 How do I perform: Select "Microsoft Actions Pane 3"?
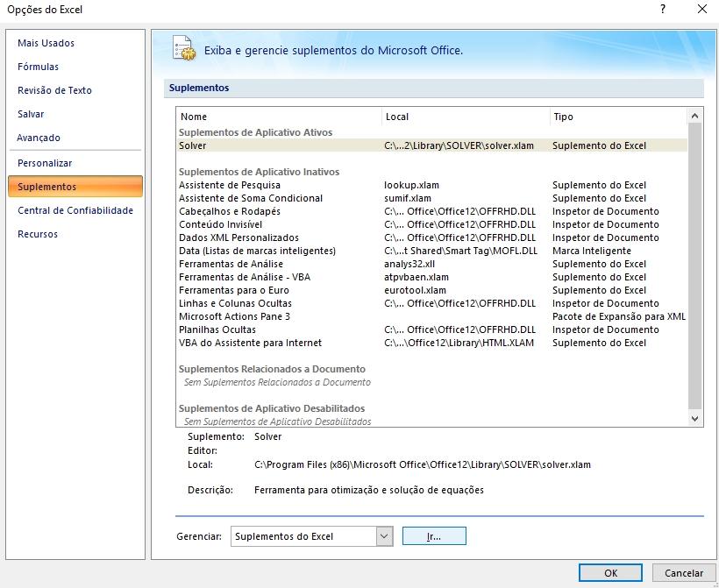pyautogui.click(x=263, y=316)
